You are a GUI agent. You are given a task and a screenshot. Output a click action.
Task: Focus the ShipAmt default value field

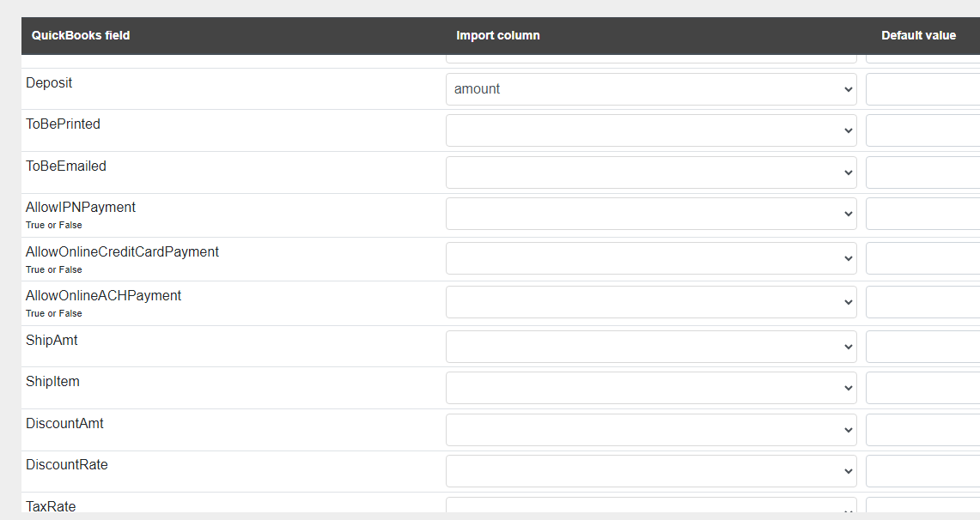pos(923,347)
